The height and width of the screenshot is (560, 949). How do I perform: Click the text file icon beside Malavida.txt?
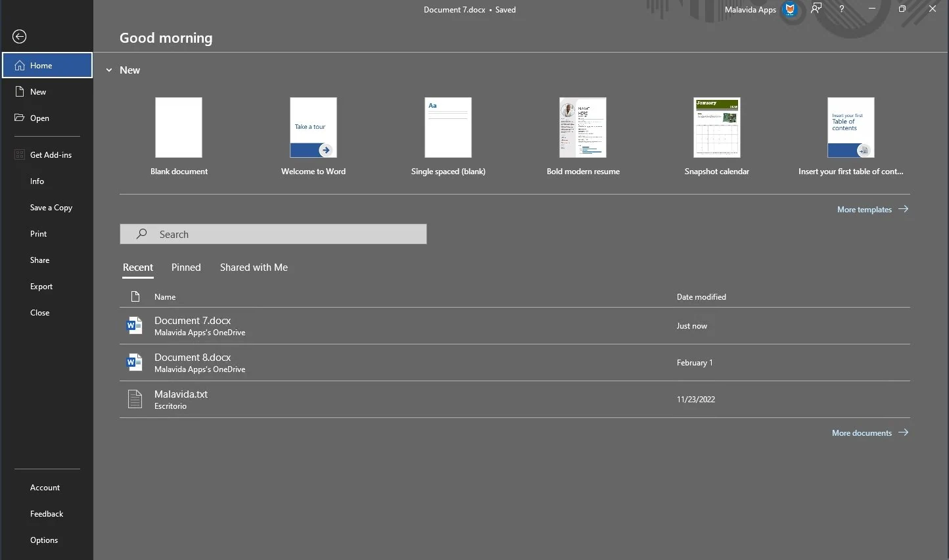(135, 399)
